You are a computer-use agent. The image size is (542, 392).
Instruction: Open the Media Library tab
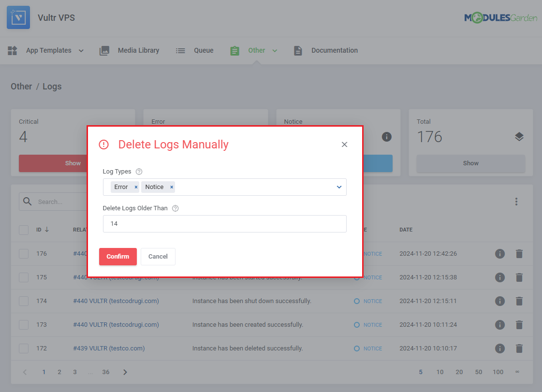click(x=139, y=50)
